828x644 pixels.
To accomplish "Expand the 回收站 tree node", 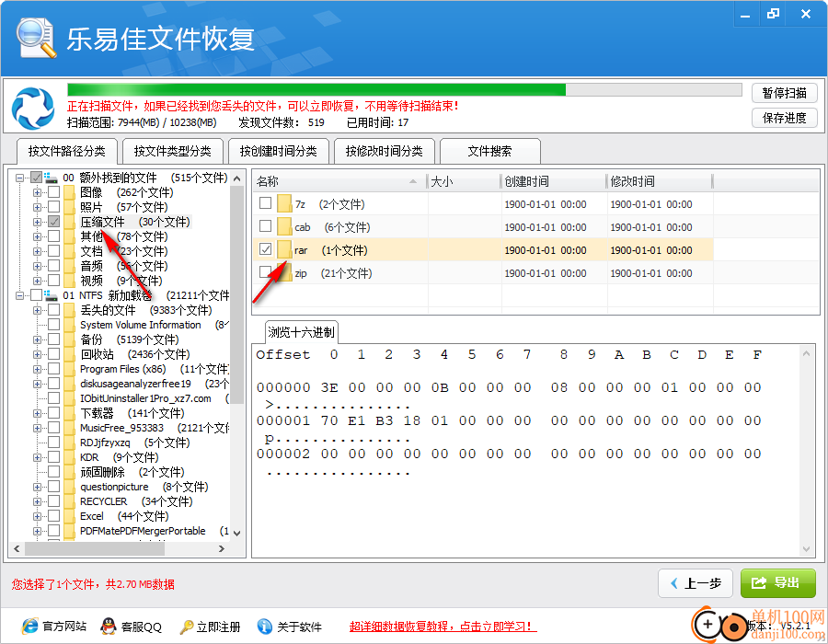I will pos(37,355).
